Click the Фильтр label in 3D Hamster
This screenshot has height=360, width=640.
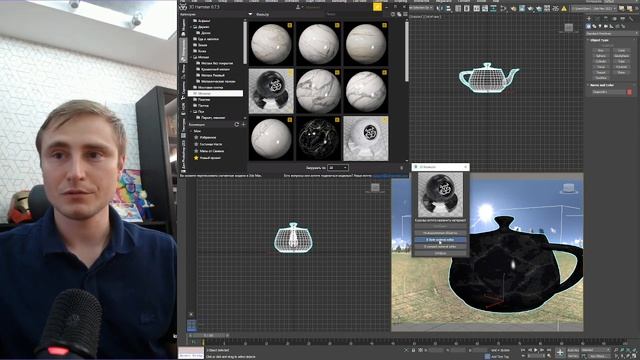coord(262,14)
